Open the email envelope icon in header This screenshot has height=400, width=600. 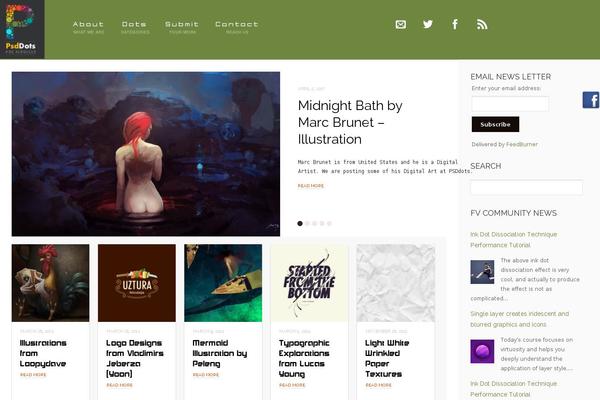[401, 24]
